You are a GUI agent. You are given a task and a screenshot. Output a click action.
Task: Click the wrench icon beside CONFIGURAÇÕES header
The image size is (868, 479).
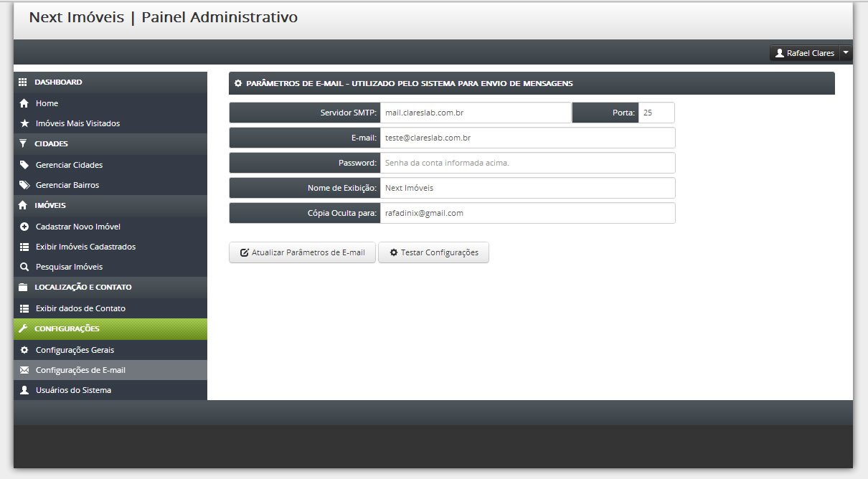[x=23, y=328]
